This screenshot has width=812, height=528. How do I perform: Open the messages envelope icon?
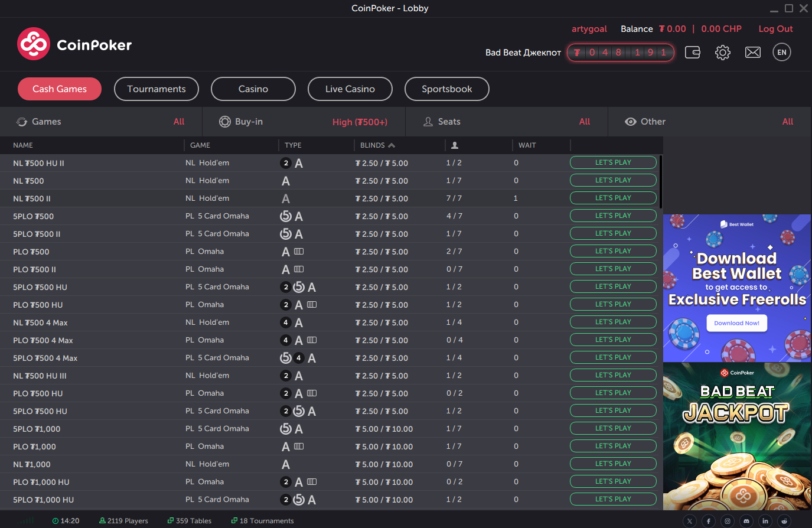(x=753, y=53)
